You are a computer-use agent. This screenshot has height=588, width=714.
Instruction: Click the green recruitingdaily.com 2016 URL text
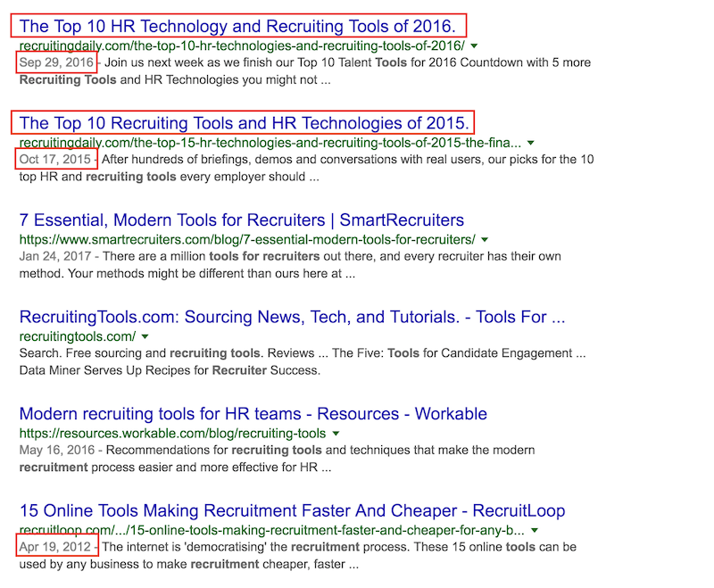(242, 46)
